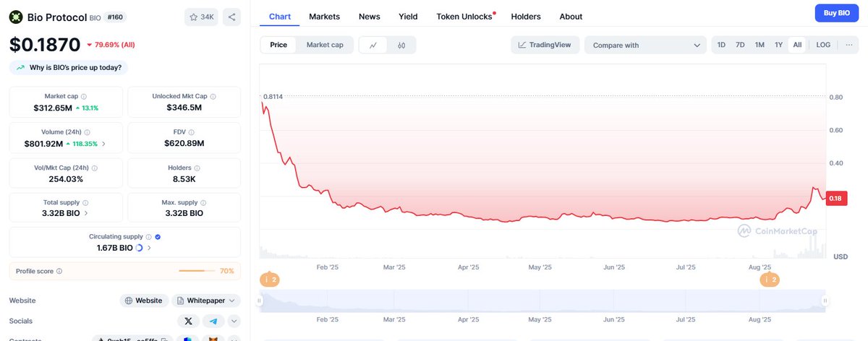Add BIO to watchlist with star
This screenshot has width=868, height=341.
click(201, 17)
